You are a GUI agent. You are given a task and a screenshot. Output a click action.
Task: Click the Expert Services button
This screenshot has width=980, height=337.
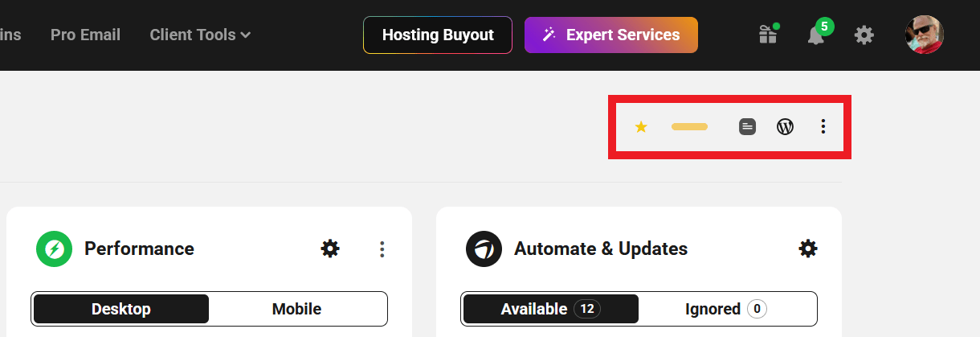pyautogui.click(x=610, y=35)
